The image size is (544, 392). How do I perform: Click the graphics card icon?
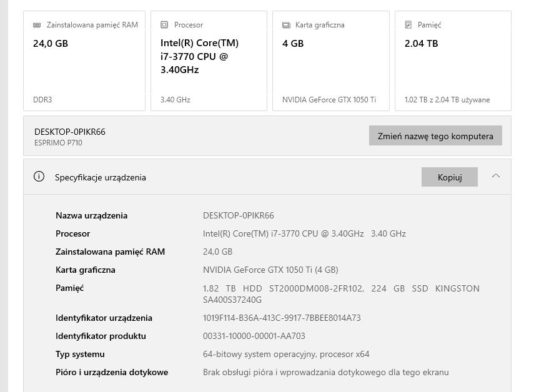[x=286, y=25]
